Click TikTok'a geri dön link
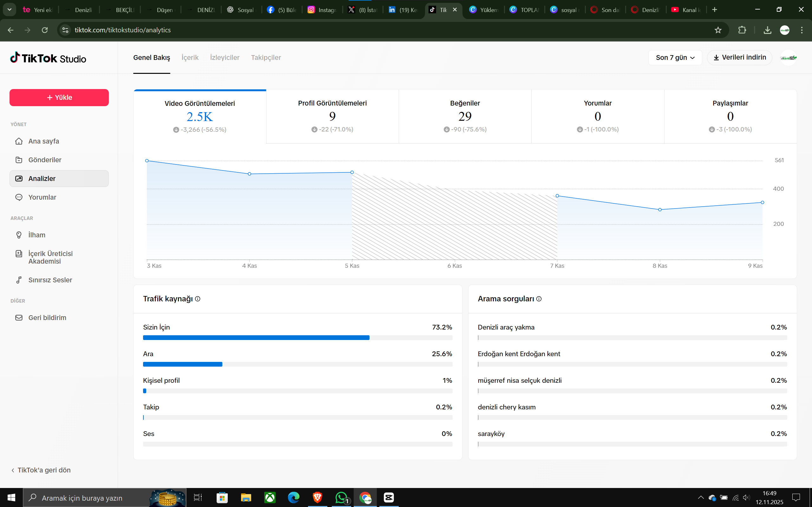 coord(41,470)
